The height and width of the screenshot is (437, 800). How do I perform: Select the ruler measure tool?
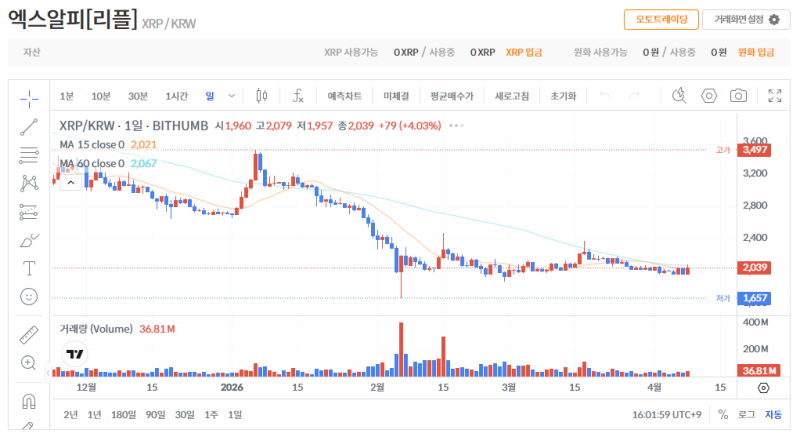(29, 335)
